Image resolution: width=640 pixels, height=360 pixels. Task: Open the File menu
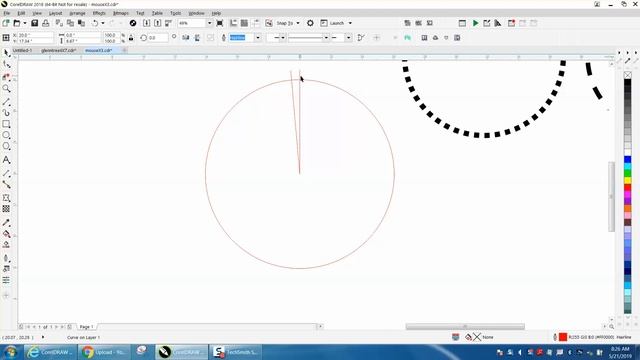click(7, 13)
